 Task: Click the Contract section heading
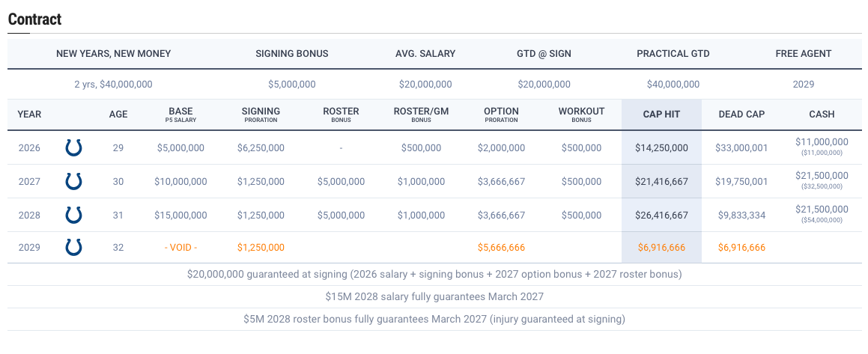pos(34,19)
